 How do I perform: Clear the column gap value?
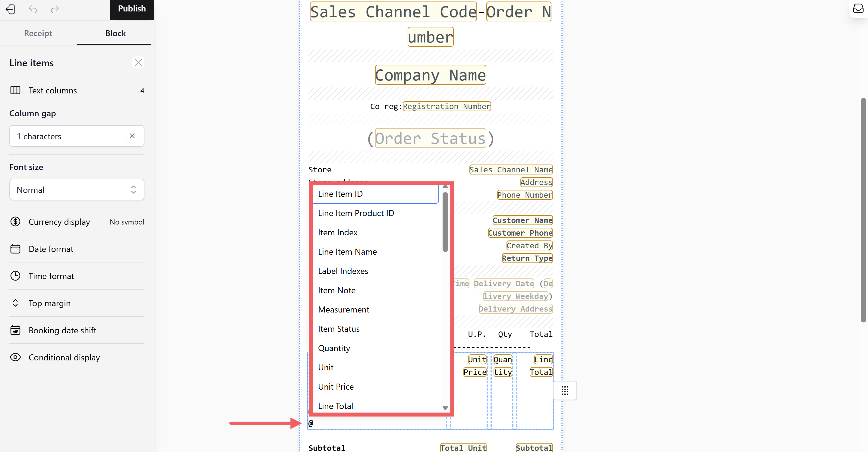132,136
